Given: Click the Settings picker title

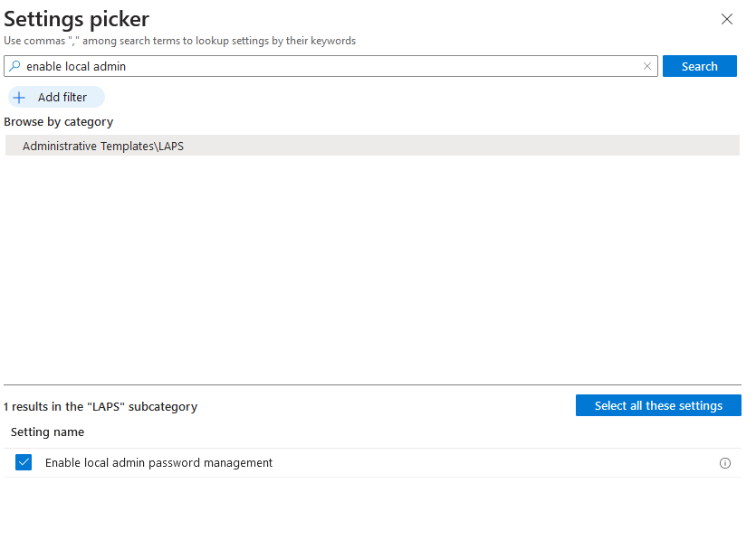Looking at the screenshot, I should pyautogui.click(x=77, y=18).
